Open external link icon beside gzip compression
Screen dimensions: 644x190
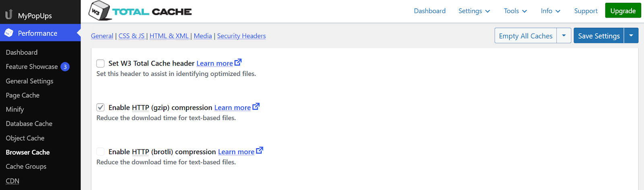tap(256, 106)
